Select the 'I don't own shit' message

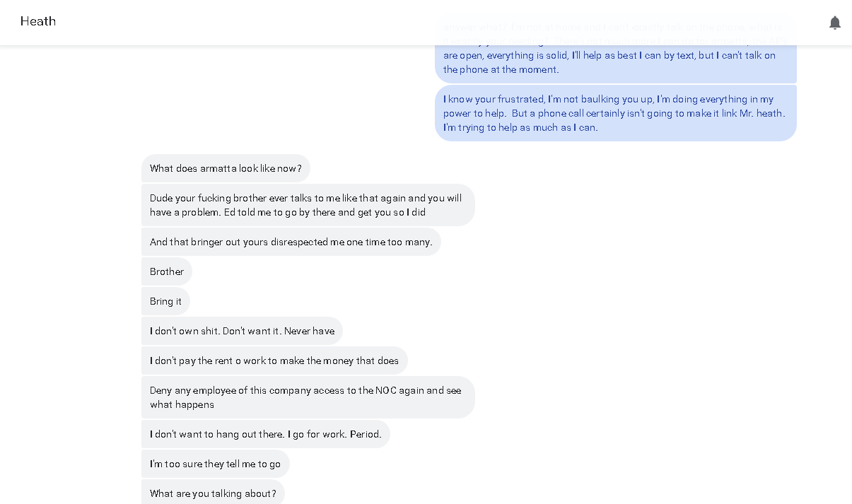click(x=242, y=331)
